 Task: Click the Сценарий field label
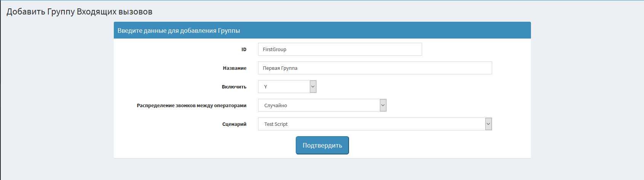coord(234,124)
